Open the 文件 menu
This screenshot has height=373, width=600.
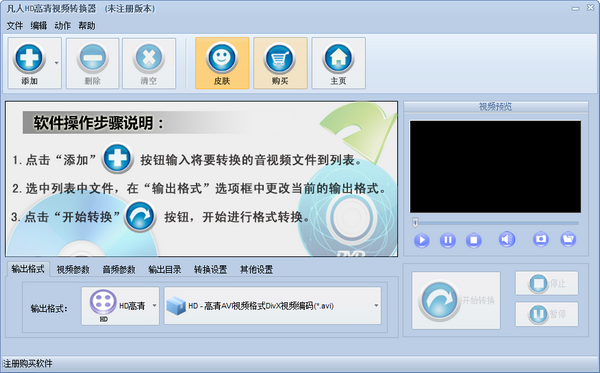point(15,26)
